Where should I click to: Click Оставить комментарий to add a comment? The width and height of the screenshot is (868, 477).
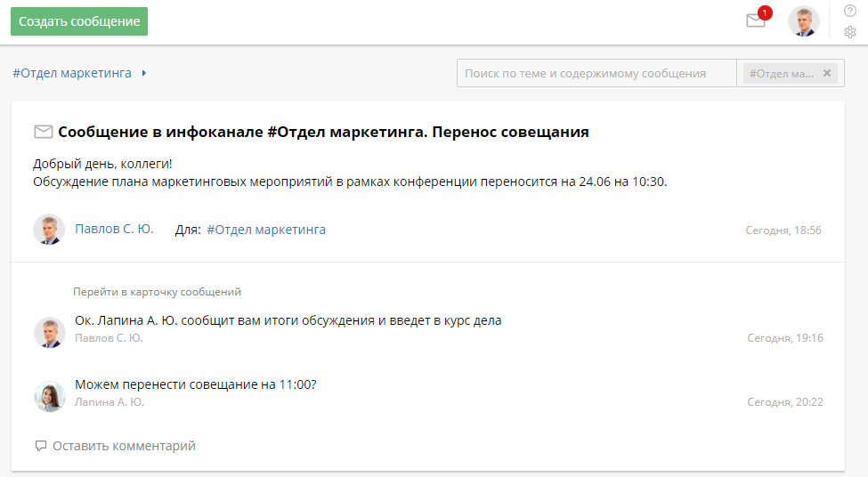(x=124, y=446)
